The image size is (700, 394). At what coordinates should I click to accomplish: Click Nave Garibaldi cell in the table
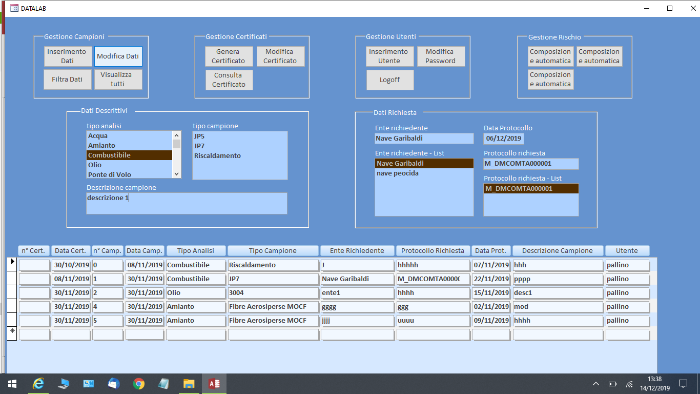point(357,279)
